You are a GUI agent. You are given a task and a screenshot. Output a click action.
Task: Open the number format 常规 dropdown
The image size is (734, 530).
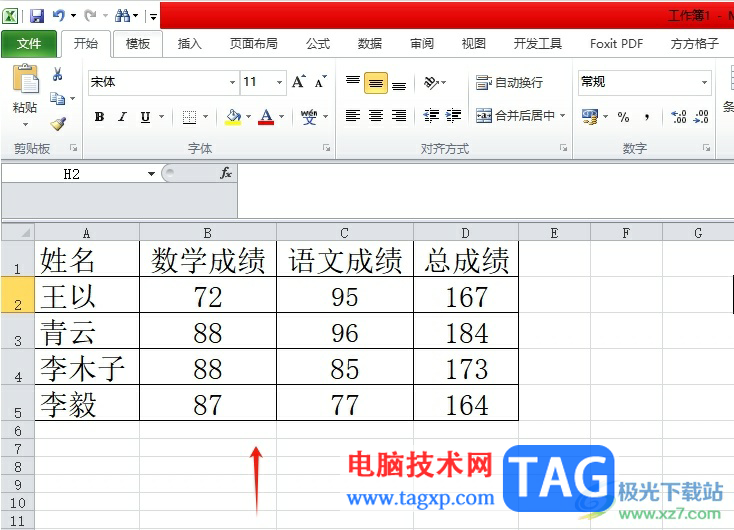pyautogui.click(x=704, y=82)
